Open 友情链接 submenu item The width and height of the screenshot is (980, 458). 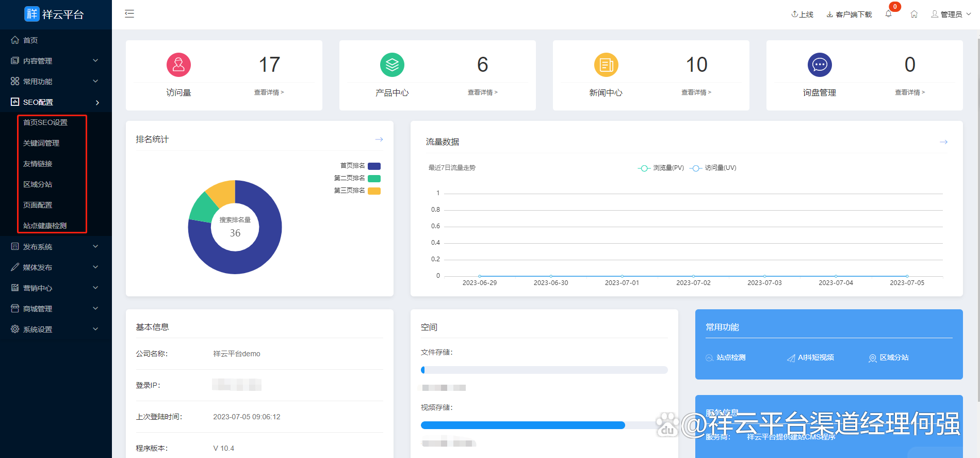coord(38,164)
